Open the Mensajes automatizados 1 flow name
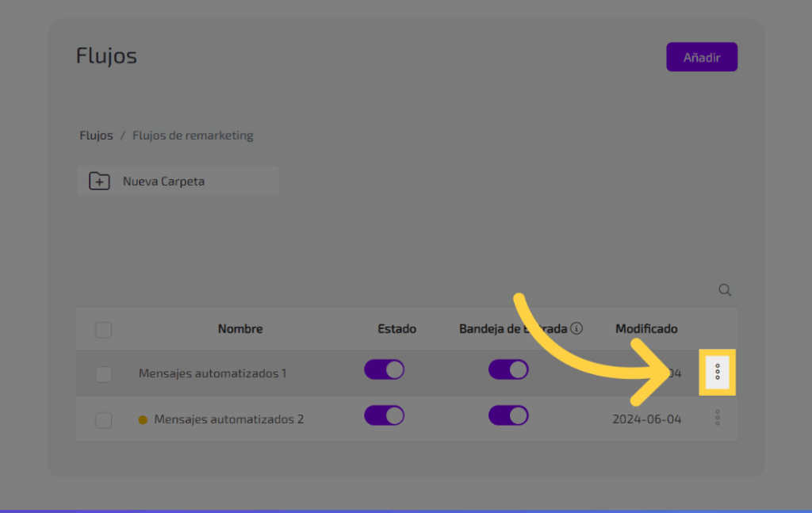This screenshot has width=812, height=513. pos(213,373)
